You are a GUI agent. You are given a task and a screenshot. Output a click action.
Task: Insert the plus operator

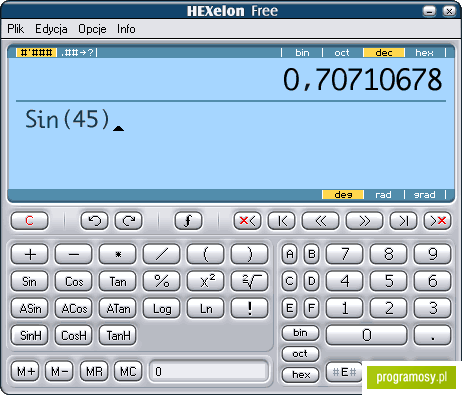pos(30,254)
